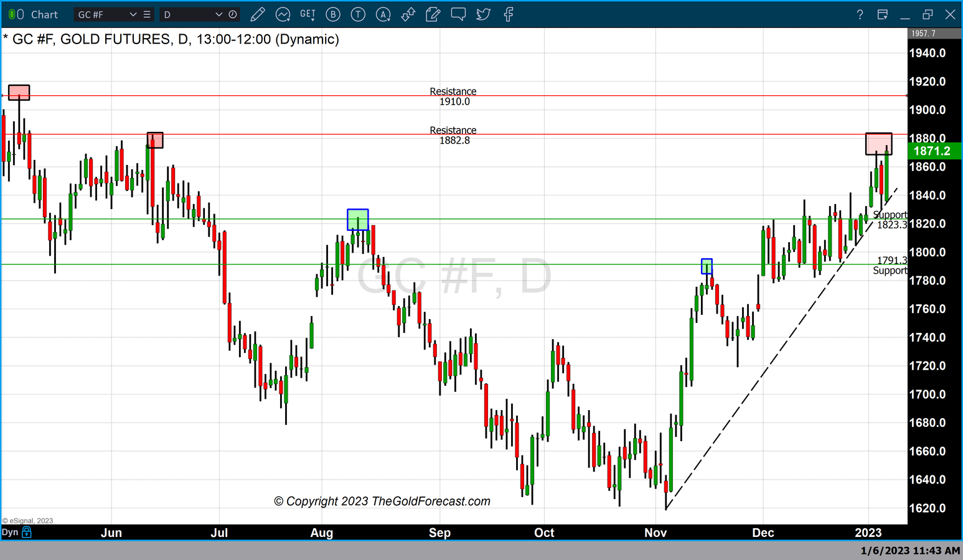This screenshot has width=963, height=560.
Task: Expand the D interval dropdown
Action: click(218, 14)
